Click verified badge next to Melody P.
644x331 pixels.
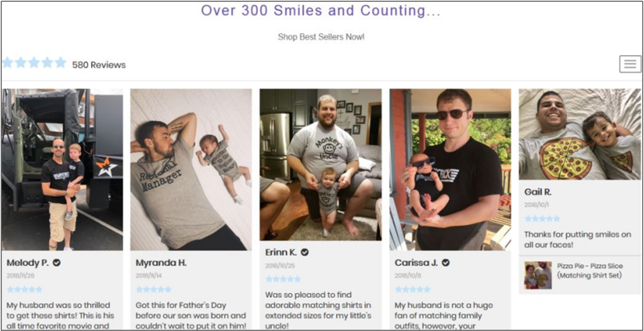[57, 262]
